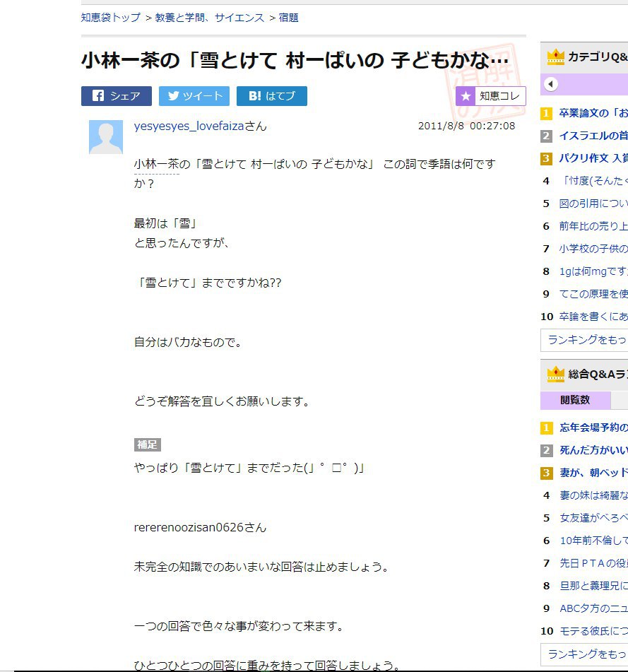The width and height of the screenshot is (628, 672).
Task: Open overall ranking item 旦那と義理兄に
Action: coord(593,586)
